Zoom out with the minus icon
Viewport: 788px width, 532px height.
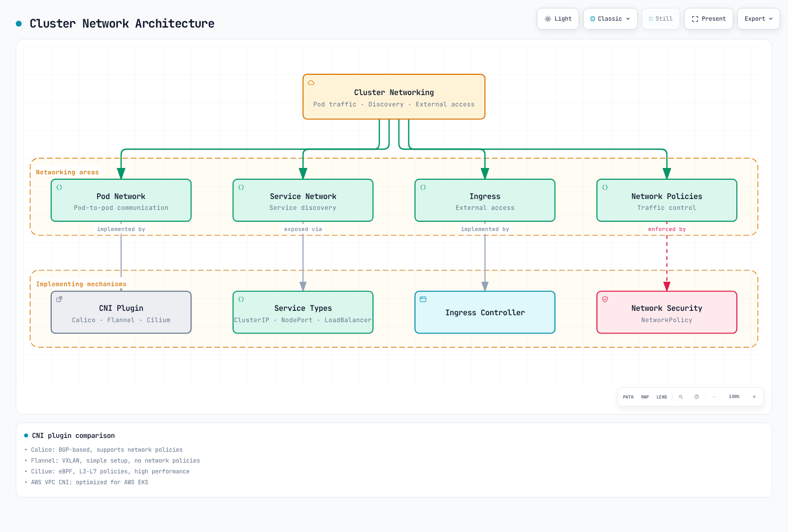pyautogui.click(x=715, y=397)
